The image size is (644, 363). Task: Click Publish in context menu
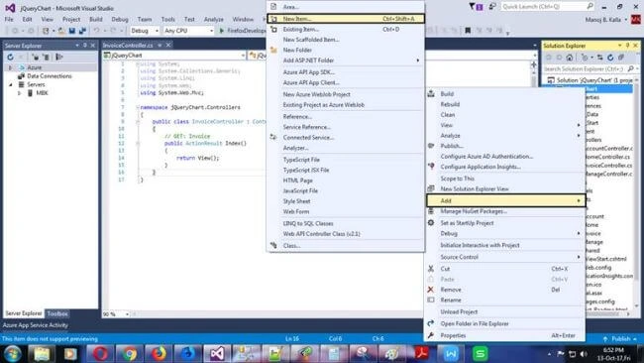click(x=504, y=146)
